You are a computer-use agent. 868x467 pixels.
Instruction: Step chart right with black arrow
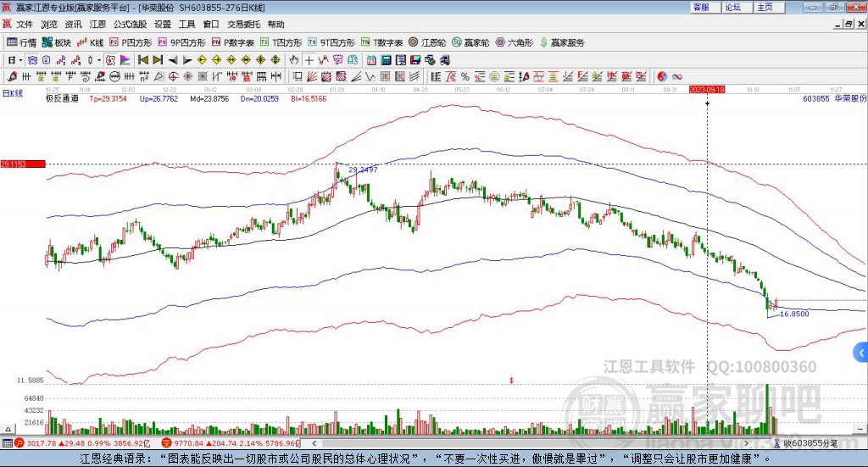[187, 60]
